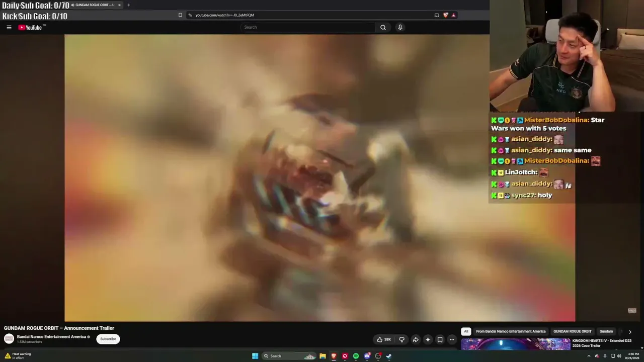
Task: Click sync27's 'holy' chat message
Action: click(522, 196)
